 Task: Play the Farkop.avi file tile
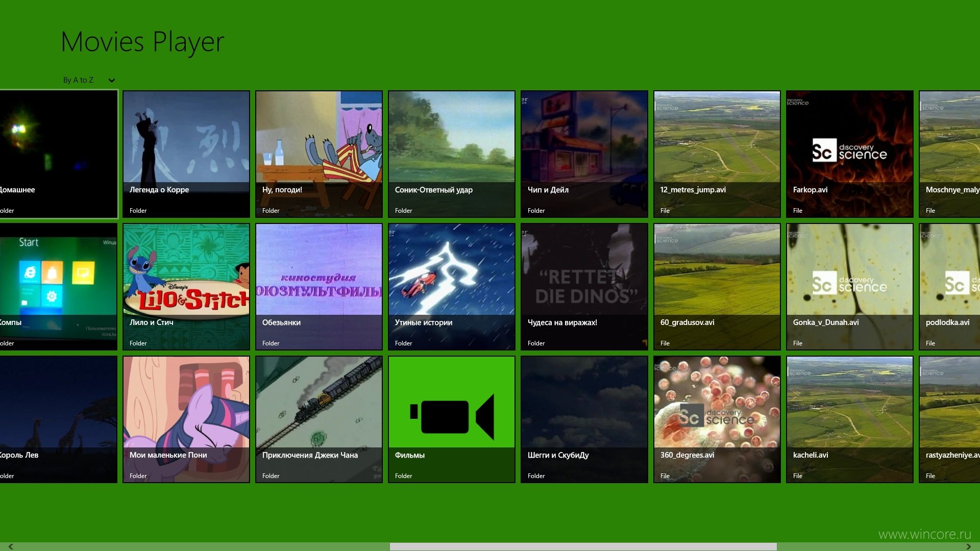pyautogui.click(x=850, y=154)
